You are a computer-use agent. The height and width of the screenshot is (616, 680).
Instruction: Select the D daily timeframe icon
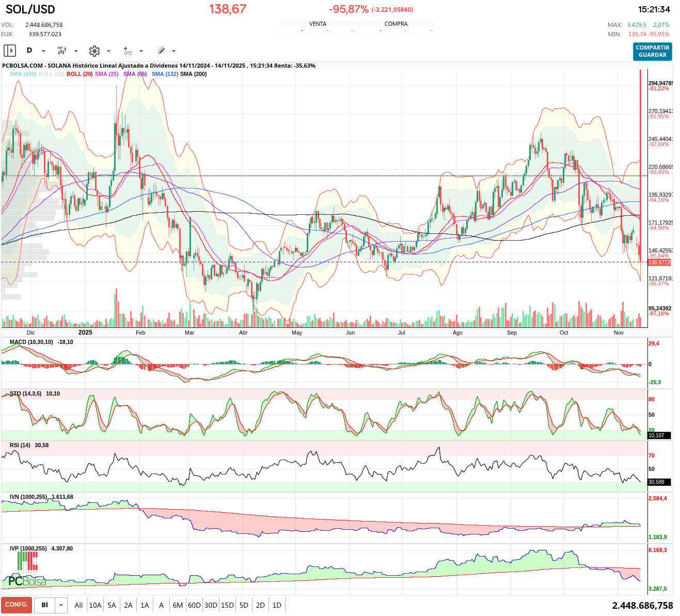click(x=29, y=51)
